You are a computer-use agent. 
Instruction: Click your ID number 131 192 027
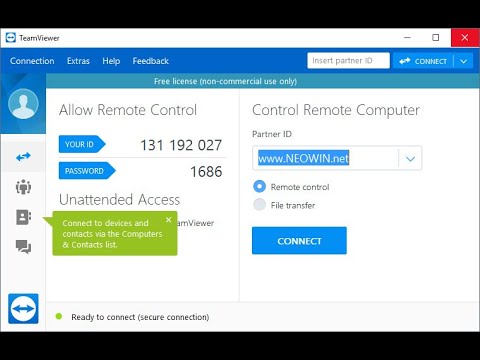(181, 145)
